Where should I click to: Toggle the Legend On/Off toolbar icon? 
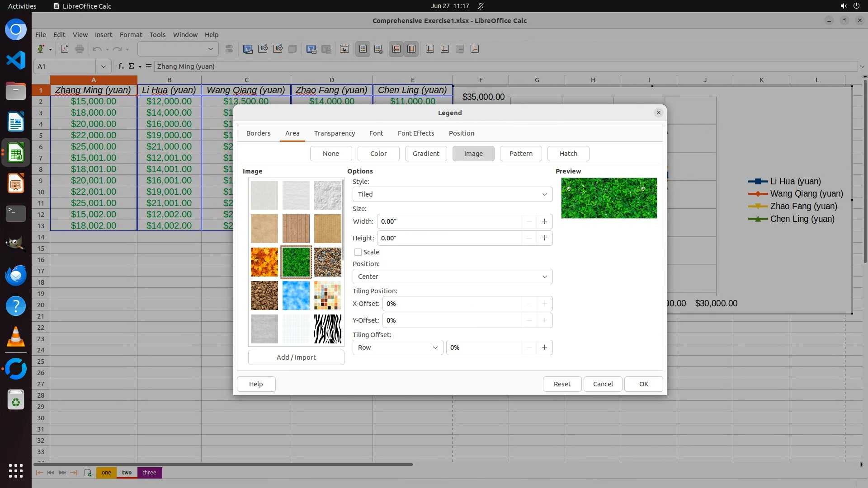[x=363, y=49]
